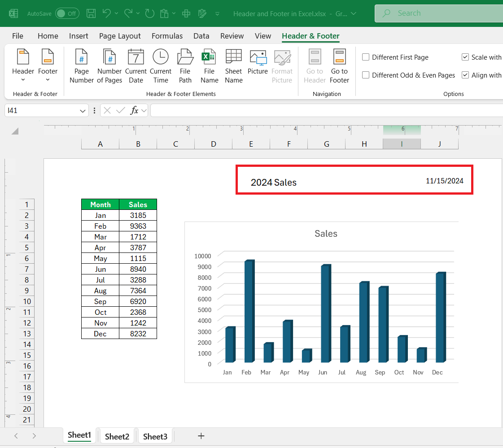Insert File Name element
This screenshot has width=503, height=448.
click(209, 66)
